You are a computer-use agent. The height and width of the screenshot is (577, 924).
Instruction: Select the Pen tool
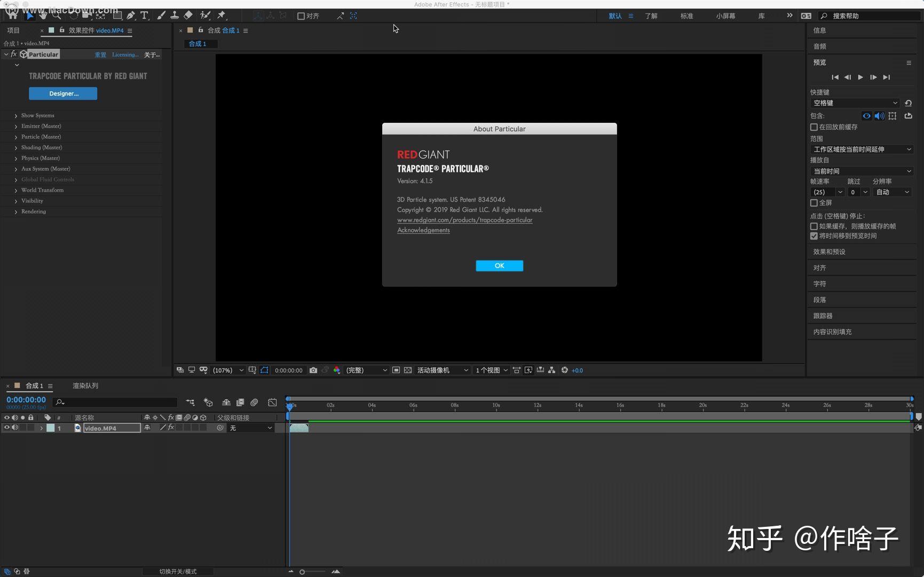(131, 15)
